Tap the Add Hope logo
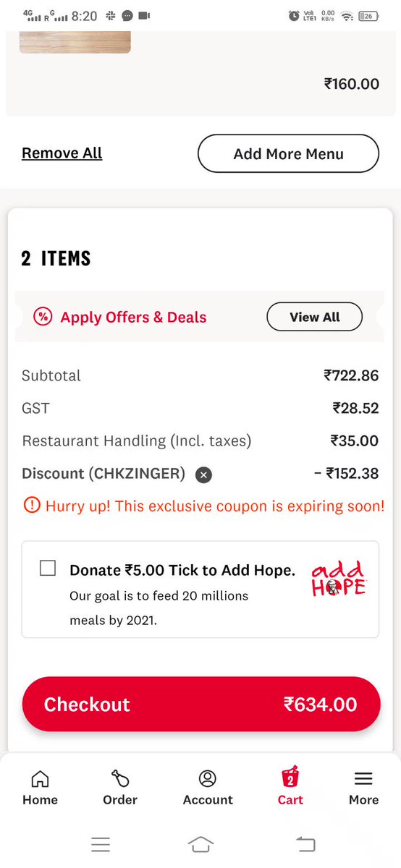The height and width of the screenshot is (868, 401). [339, 579]
